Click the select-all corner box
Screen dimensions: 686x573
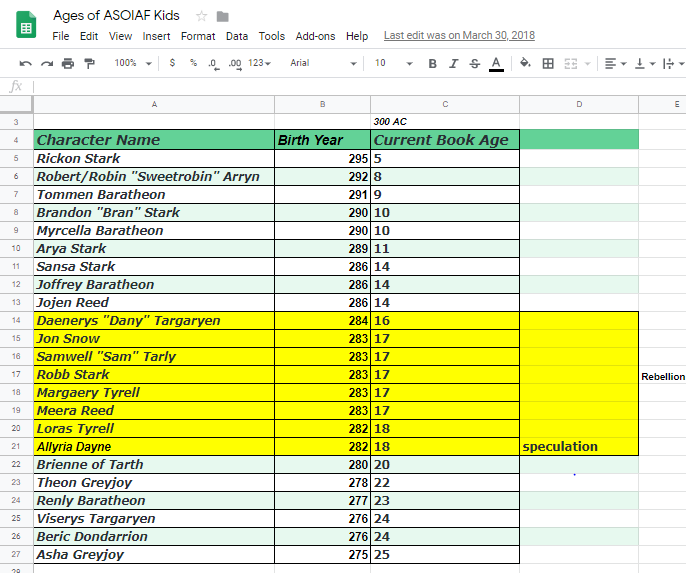(x=16, y=105)
